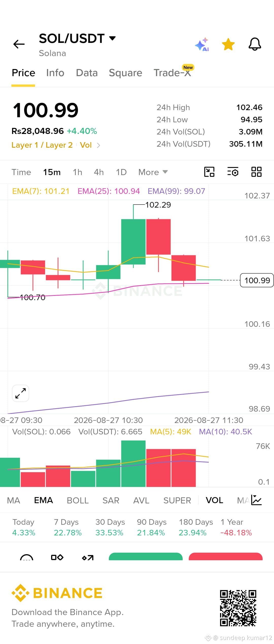Open the chart drawing tools icon
Viewport: 274px width, 644px height.
pyautogui.click(x=209, y=172)
